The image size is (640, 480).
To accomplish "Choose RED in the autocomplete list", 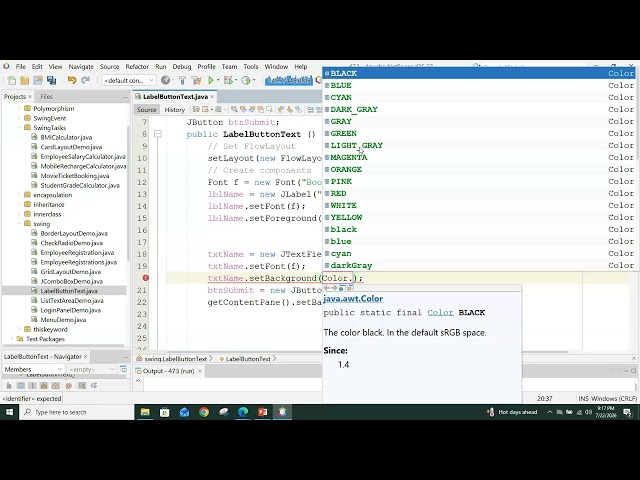I will 480,193.
